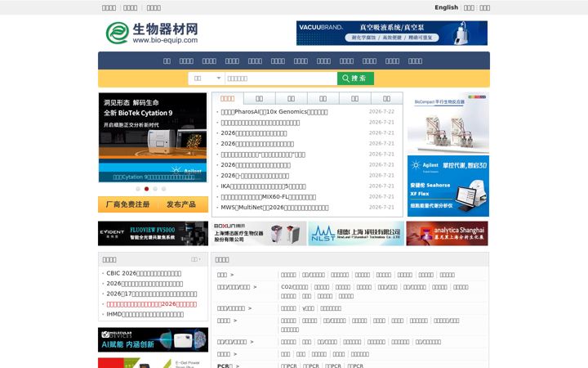Open the IKA news headline
The image size is (588, 368).
click(x=263, y=186)
